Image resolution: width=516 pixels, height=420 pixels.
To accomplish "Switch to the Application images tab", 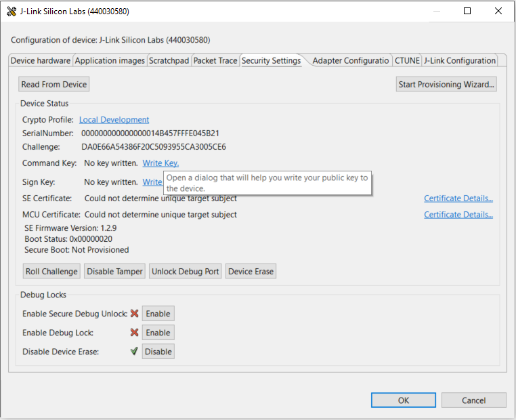I will click(110, 61).
